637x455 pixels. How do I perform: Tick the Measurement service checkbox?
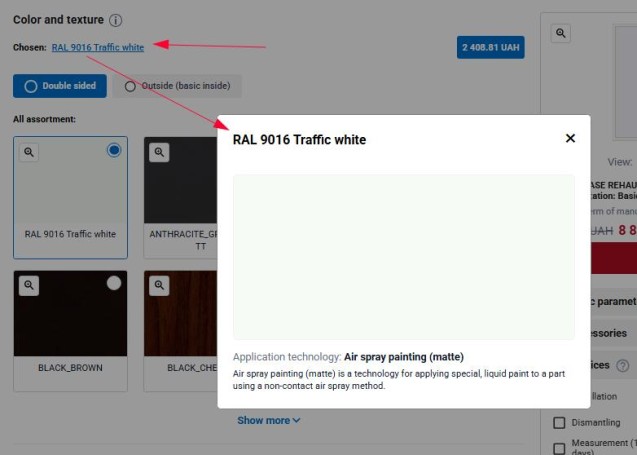point(560,447)
